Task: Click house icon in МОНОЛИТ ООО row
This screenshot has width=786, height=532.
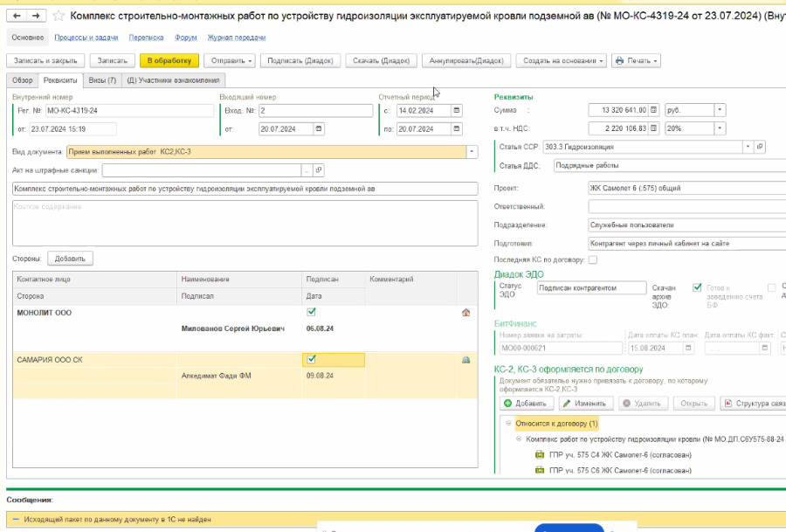Action: pos(466,313)
